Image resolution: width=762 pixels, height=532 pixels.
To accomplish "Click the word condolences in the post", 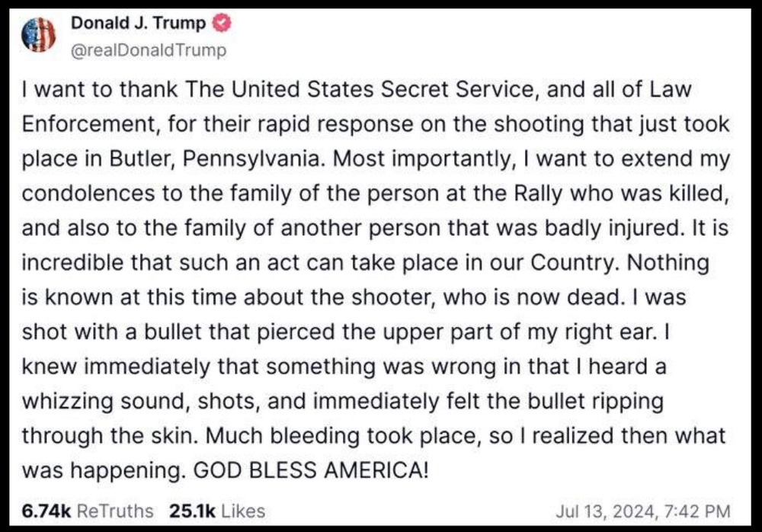I will (x=88, y=194).
